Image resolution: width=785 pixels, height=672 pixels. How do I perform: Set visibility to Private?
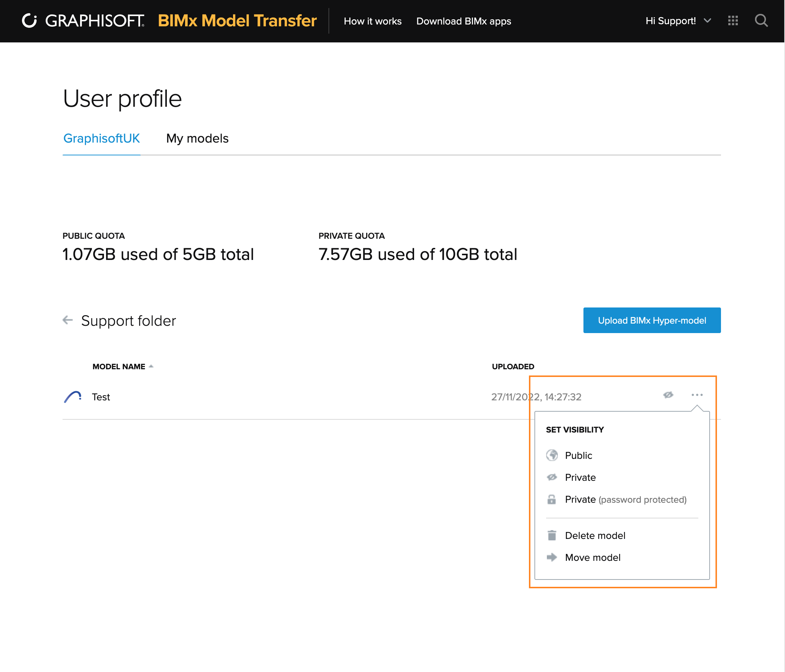pos(580,477)
